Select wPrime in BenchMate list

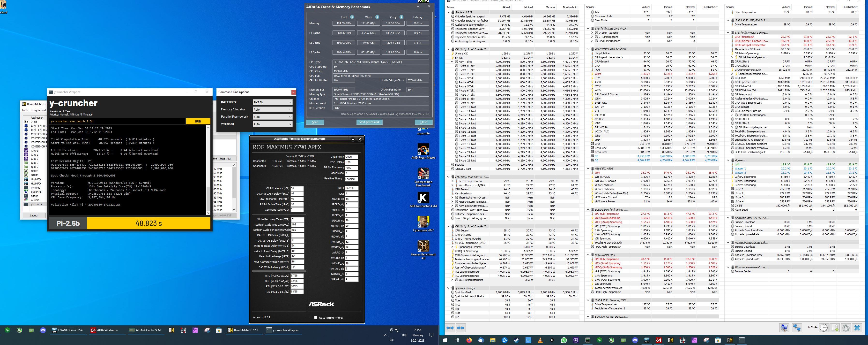coord(35,200)
